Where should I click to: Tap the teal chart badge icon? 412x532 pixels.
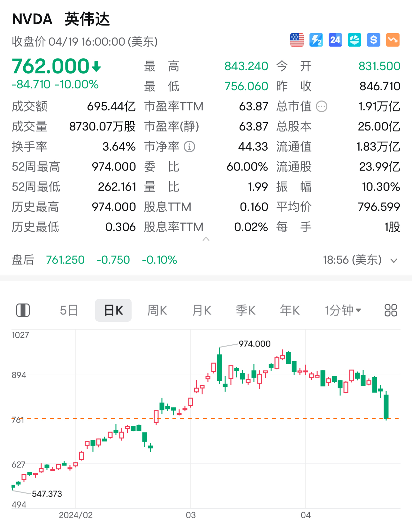tap(355, 40)
